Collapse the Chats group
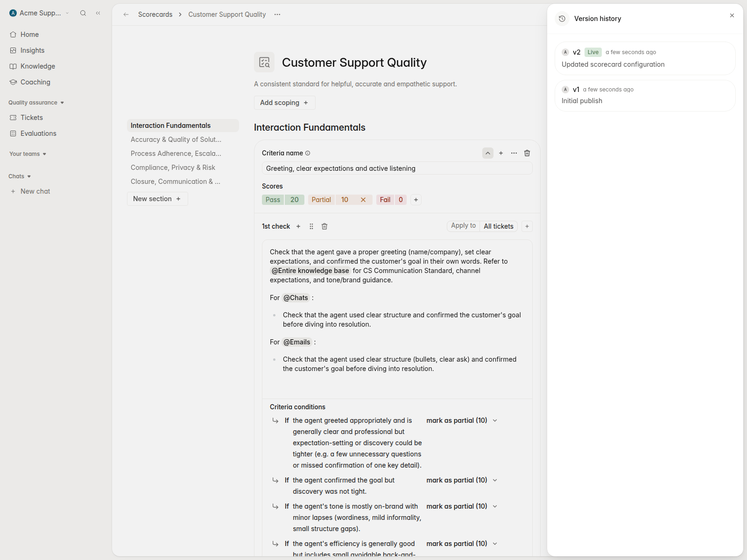The image size is (747, 560). pos(20,176)
